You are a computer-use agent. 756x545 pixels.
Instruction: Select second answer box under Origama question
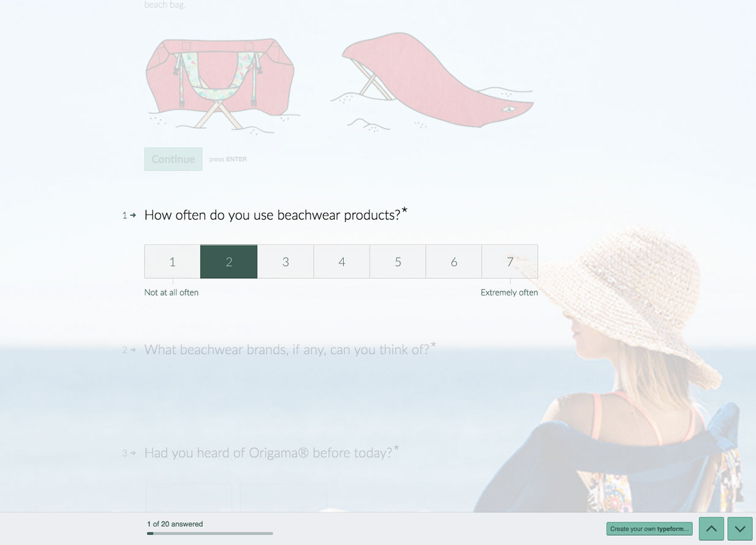click(283, 498)
